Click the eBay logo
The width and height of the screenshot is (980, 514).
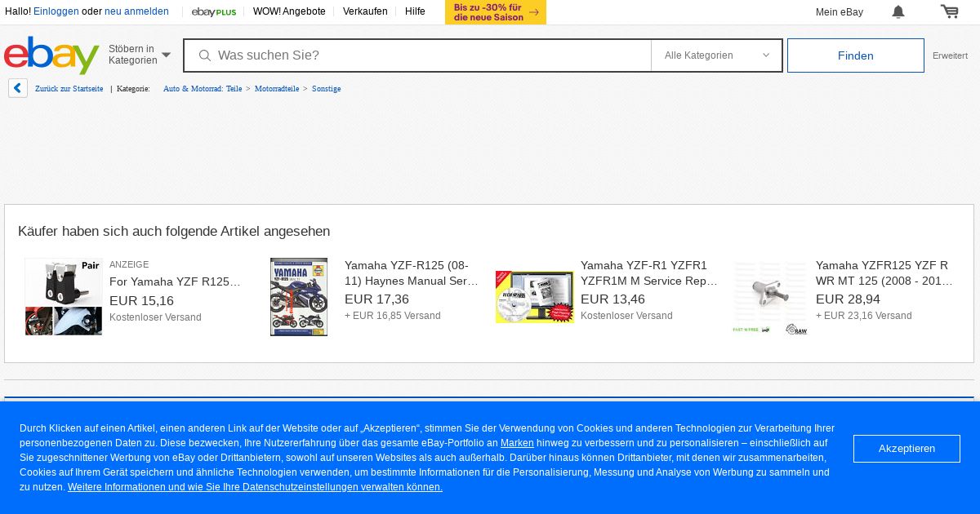click(x=51, y=55)
